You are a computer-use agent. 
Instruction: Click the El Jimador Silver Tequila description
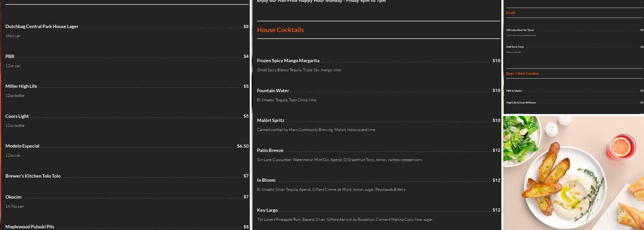point(331,190)
